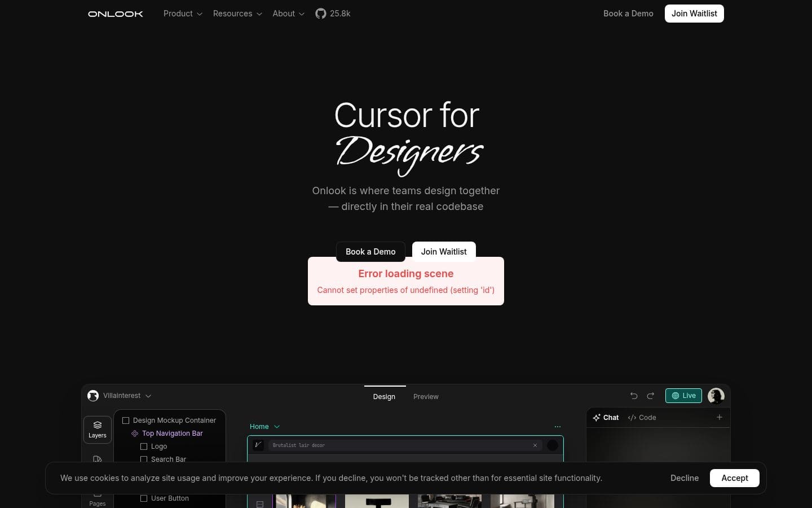Click Book a Demo in the header
This screenshot has height=508, width=812.
(x=628, y=14)
